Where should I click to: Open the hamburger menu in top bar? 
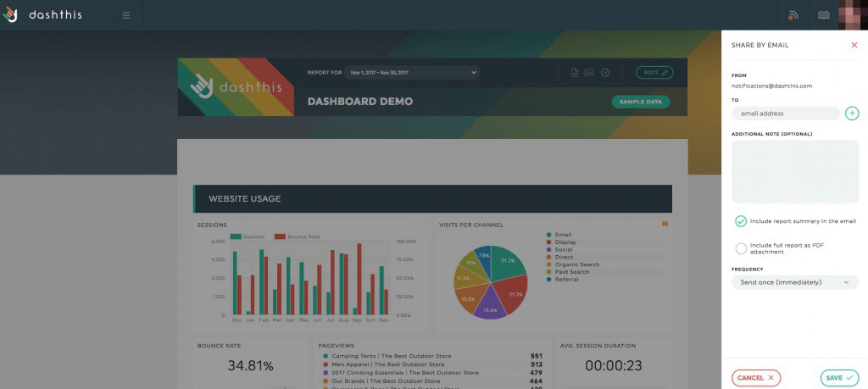[x=126, y=15]
